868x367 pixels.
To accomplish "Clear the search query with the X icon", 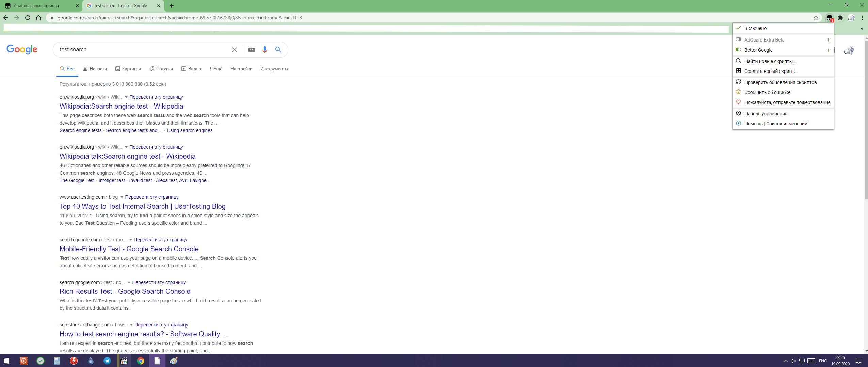I will (235, 50).
